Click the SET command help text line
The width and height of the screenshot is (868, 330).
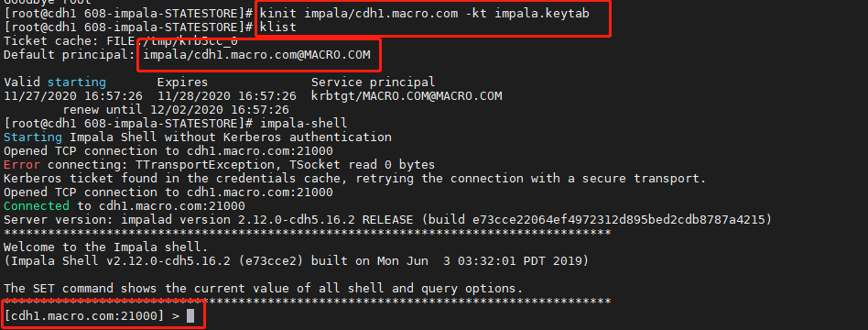coord(264,289)
